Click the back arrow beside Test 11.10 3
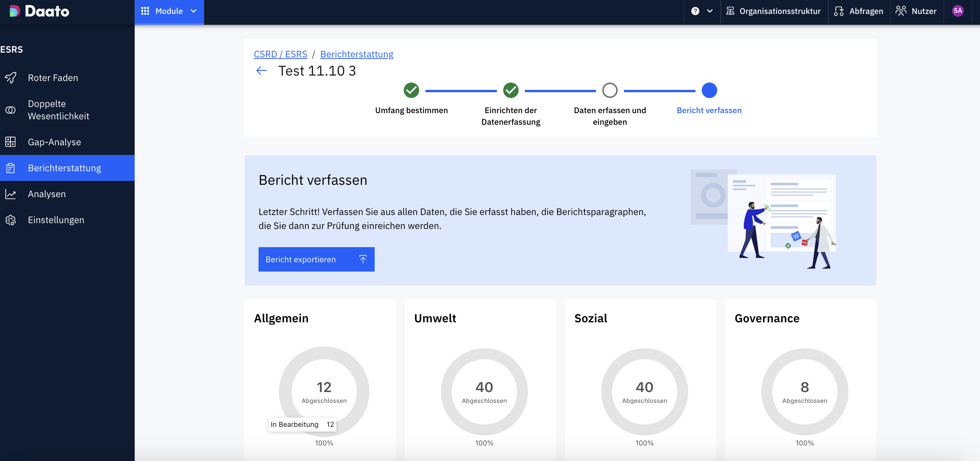Viewport: 980px width, 461px height. 262,71
